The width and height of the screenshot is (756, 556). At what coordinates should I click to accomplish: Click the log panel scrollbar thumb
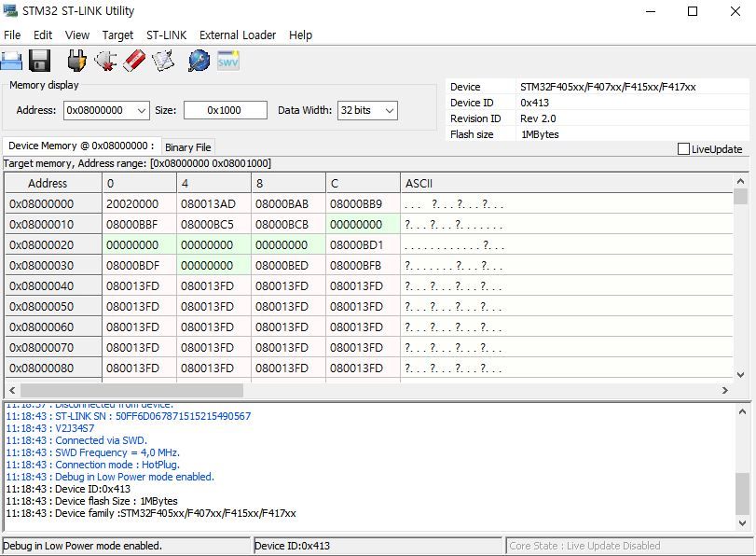click(x=743, y=494)
